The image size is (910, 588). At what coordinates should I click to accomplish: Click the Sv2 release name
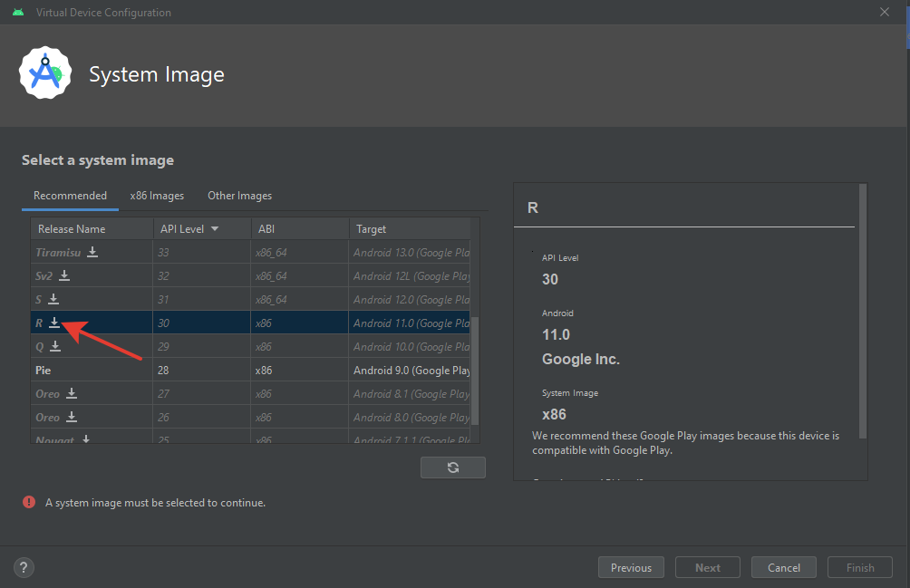(x=44, y=276)
